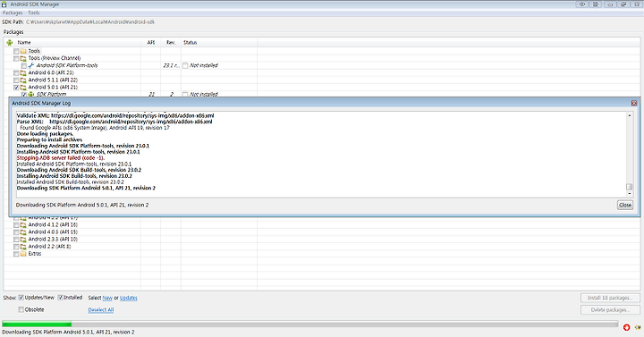Click the status icon beside SDK Platform Not installed
The height and width of the screenshot is (337, 644).
185,95
